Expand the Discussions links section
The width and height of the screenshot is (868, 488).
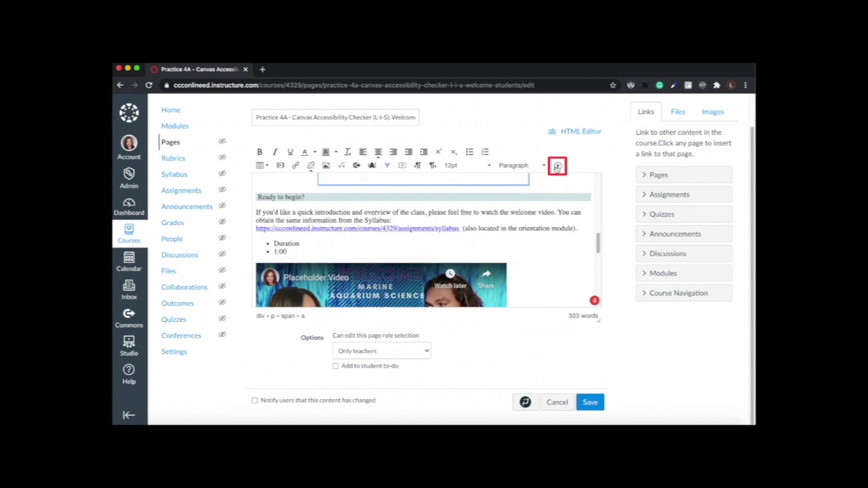click(x=684, y=253)
